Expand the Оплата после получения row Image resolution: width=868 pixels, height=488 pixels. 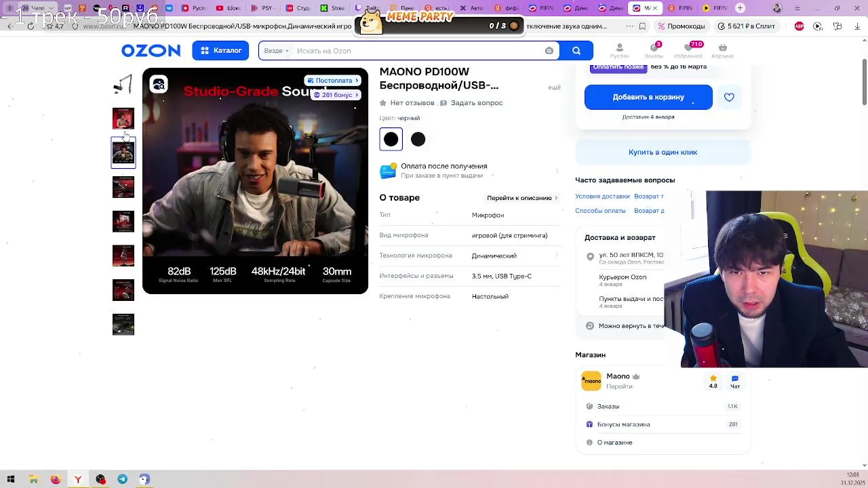(x=470, y=170)
